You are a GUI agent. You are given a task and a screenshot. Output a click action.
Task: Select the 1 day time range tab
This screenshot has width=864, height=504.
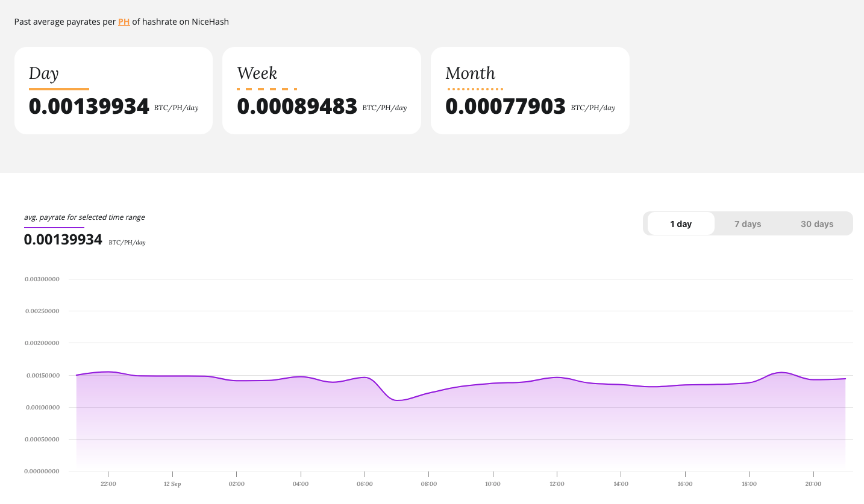point(681,223)
